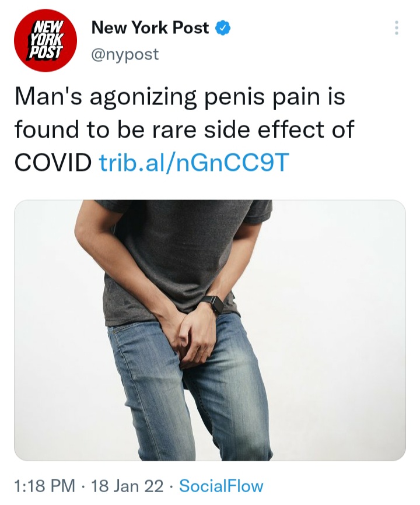Open the article preview image
420x505 pixels.
point(210,330)
